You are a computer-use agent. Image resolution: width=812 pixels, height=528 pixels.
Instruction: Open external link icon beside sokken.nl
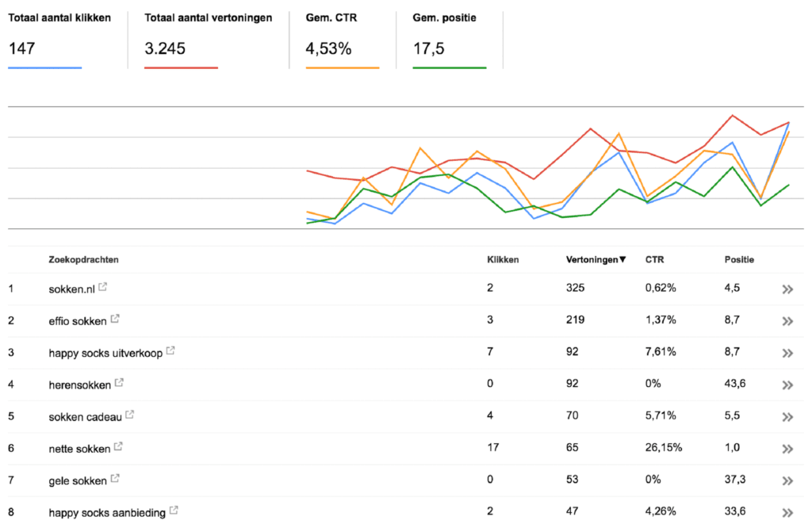point(103,288)
